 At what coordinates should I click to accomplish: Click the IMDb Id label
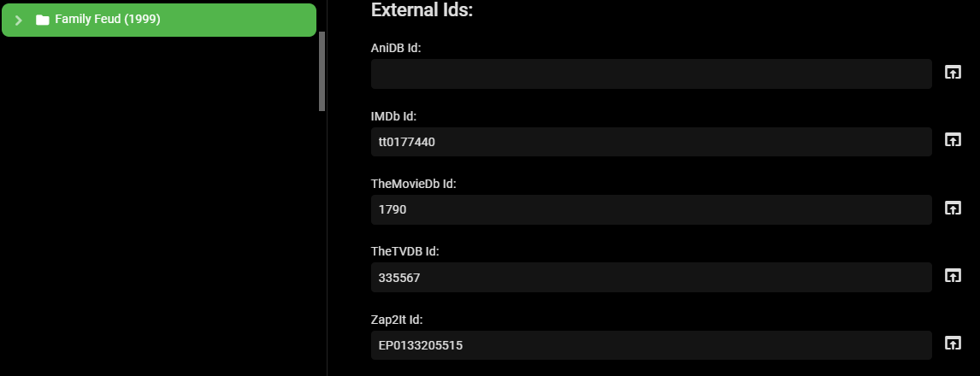pos(393,116)
